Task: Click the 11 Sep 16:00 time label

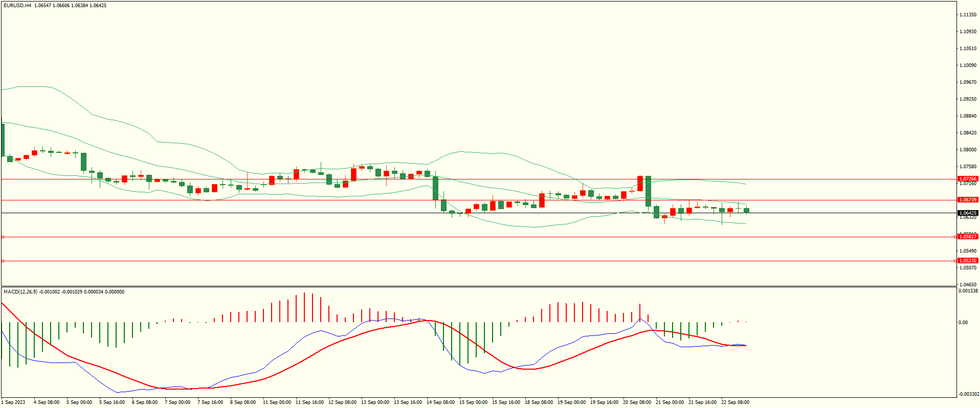Action: [309, 402]
